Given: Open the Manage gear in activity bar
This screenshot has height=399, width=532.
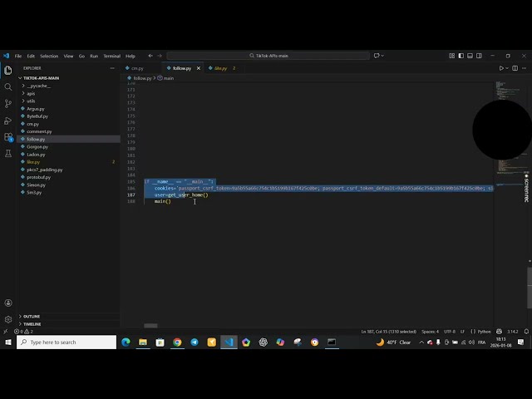Looking at the screenshot, I should coord(8,319).
